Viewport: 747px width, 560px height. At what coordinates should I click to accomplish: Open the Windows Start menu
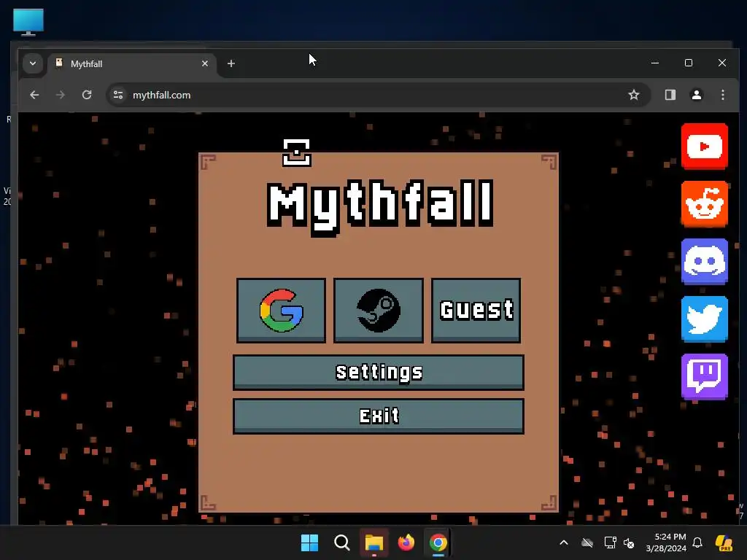tap(309, 542)
